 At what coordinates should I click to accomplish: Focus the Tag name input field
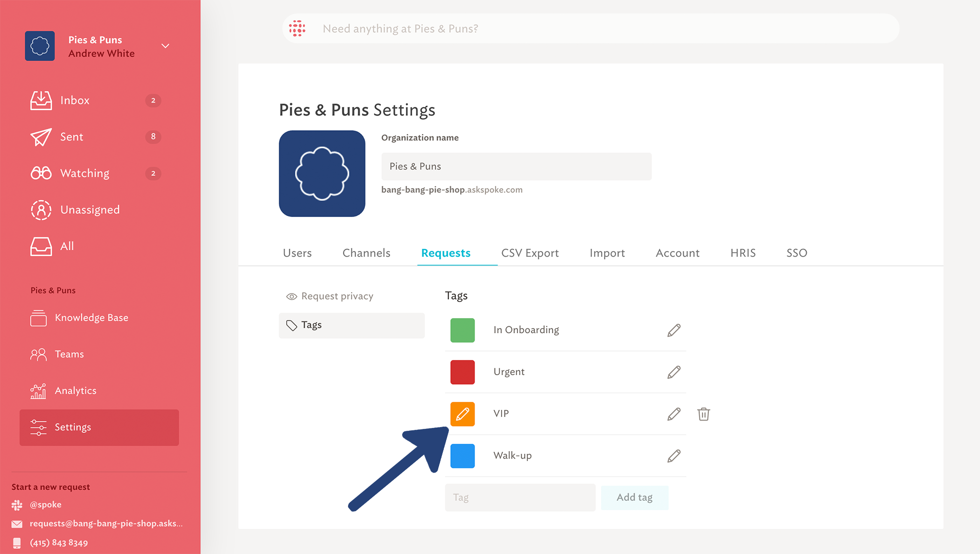pyautogui.click(x=520, y=498)
